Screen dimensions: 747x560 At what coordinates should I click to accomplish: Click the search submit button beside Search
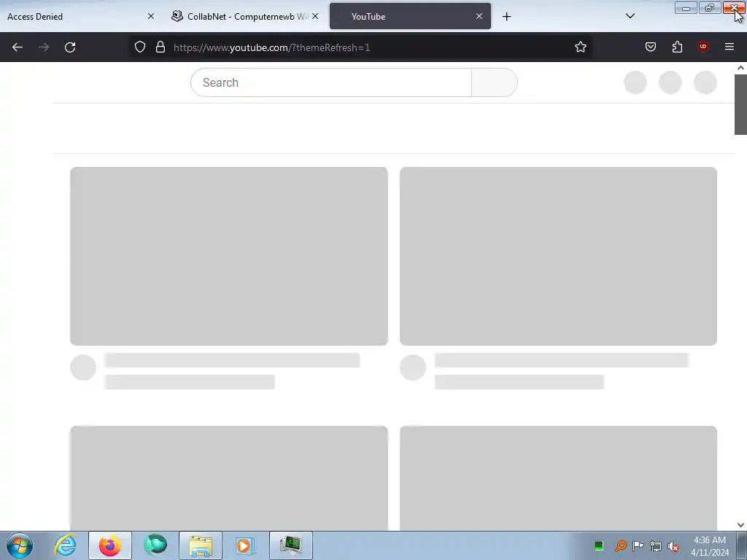494,82
